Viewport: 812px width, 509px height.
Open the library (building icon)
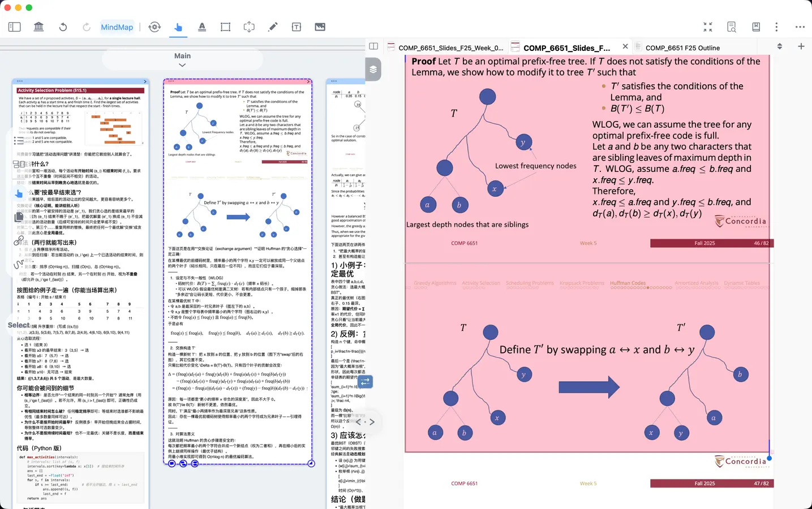(x=38, y=27)
